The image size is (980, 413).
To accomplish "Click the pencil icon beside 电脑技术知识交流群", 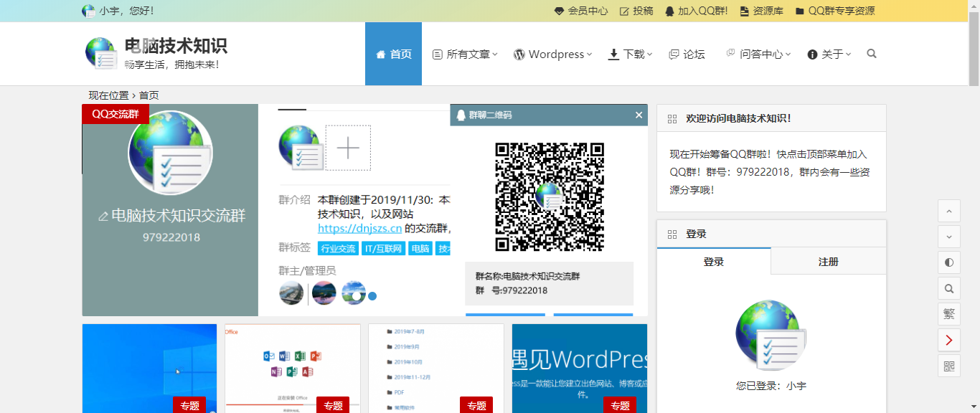I will pyautogui.click(x=103, y=217).
